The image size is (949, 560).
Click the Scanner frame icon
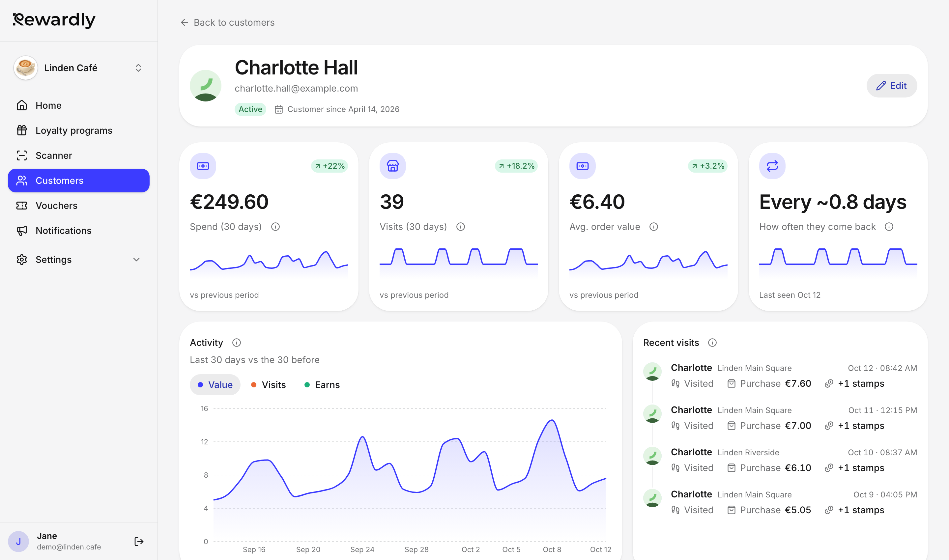click(22, 155)
